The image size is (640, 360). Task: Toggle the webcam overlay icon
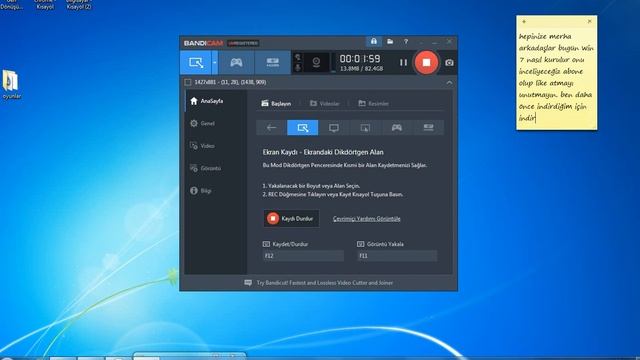(x=316, y=62)
